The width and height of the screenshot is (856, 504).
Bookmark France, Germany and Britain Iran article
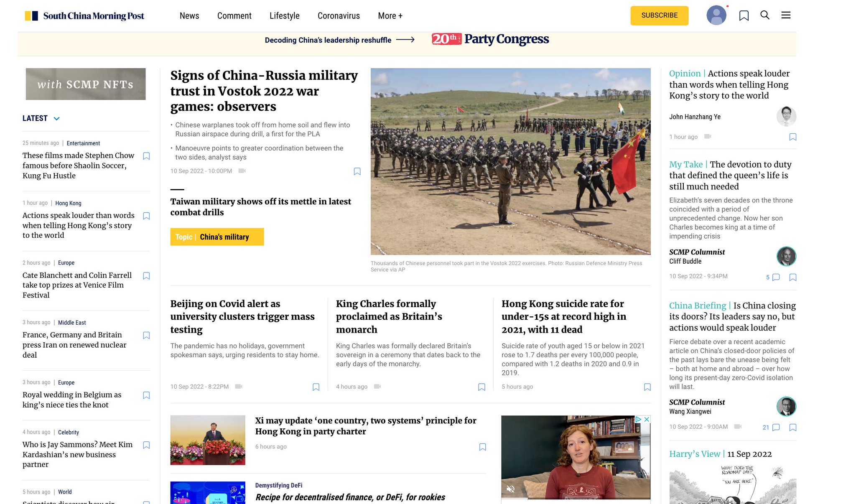pos(146,335)
